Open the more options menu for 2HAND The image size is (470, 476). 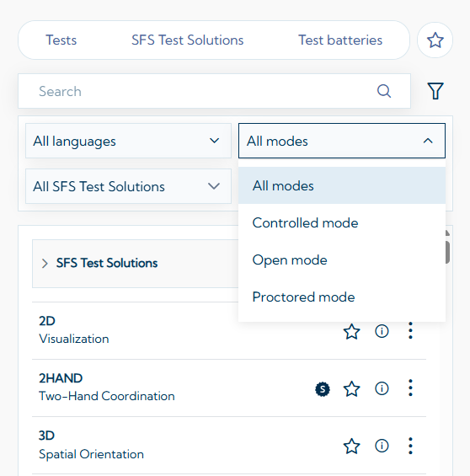(x=410, y=388)
